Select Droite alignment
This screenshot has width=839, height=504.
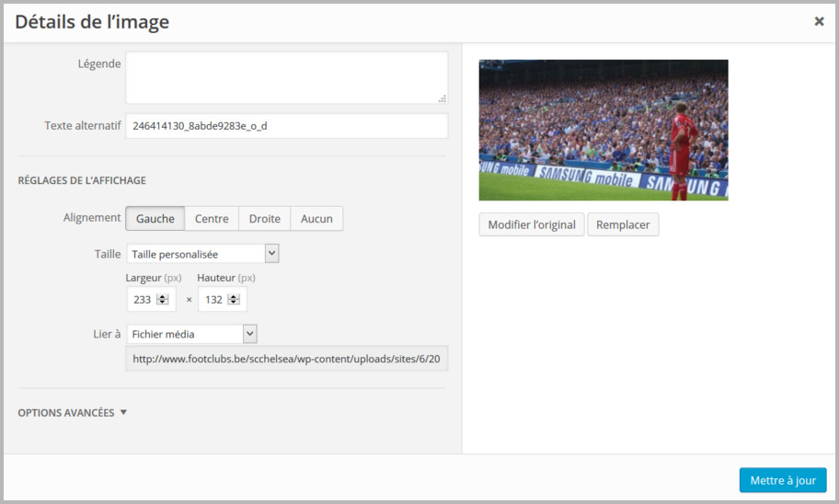(x=264, y=218)
